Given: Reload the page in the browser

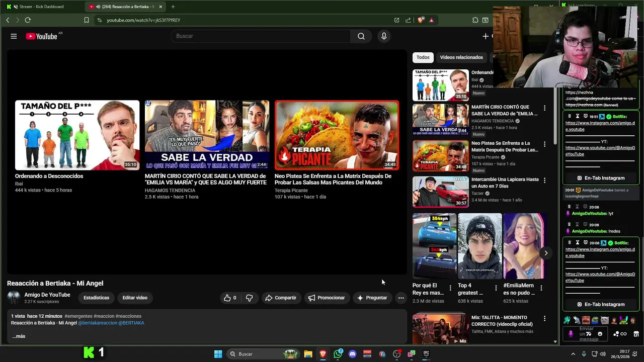Looking at the screenshot, I should tap(28, 20).
